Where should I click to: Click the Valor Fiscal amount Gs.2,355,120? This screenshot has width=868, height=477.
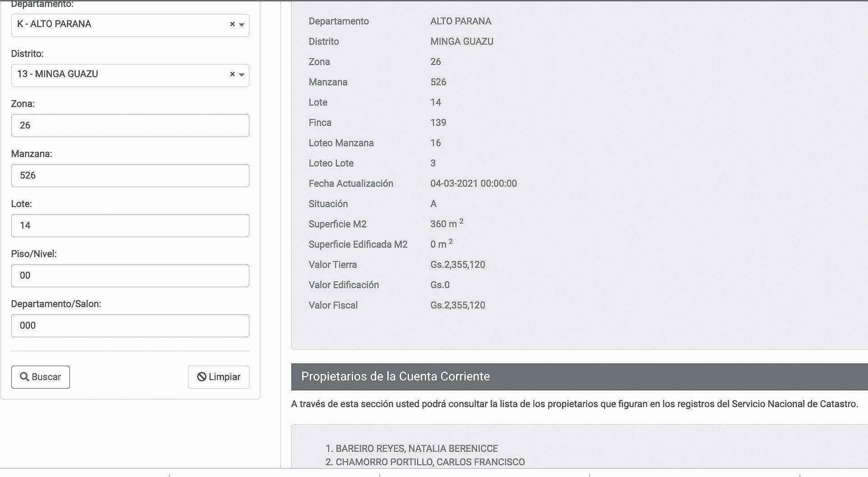pyautogui.click(x=458, y=305)
